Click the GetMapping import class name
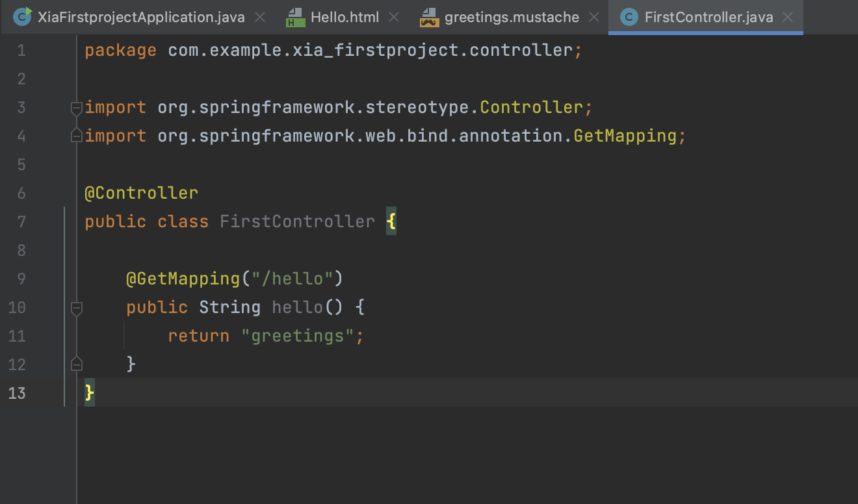 pyautogui.click(x=625, y=136)
